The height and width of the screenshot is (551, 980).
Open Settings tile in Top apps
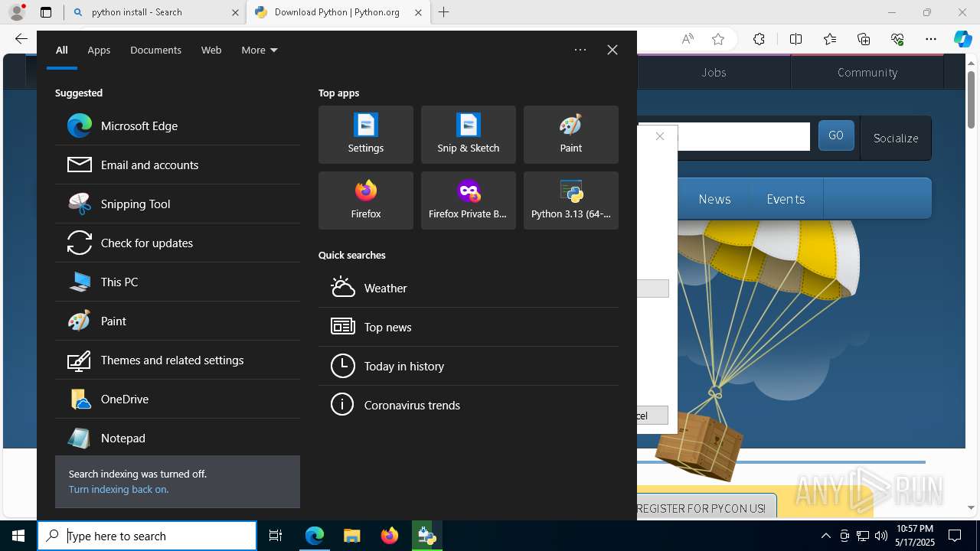click(366, 135)
